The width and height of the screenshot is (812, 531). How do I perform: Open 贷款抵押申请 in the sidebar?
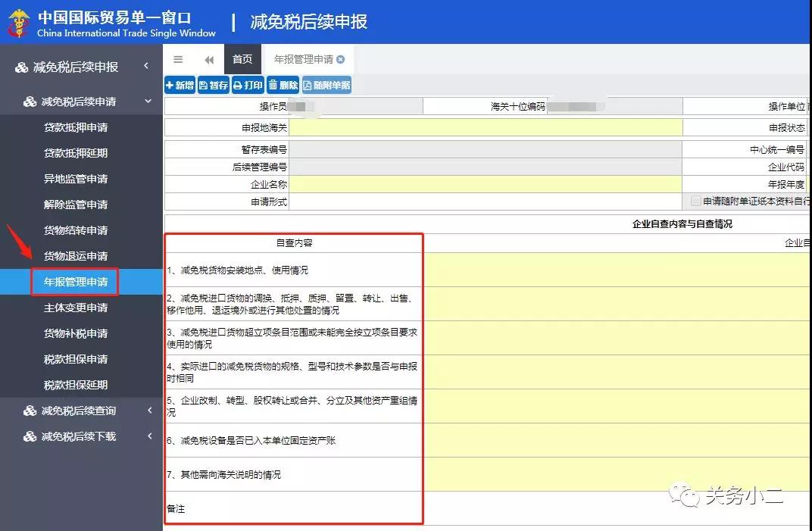75,127
